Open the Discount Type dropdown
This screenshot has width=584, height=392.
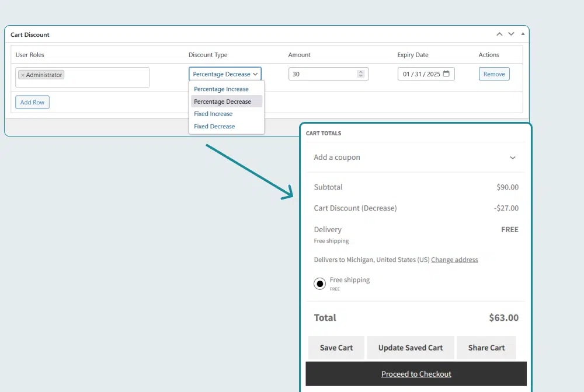tap(225, 74)
